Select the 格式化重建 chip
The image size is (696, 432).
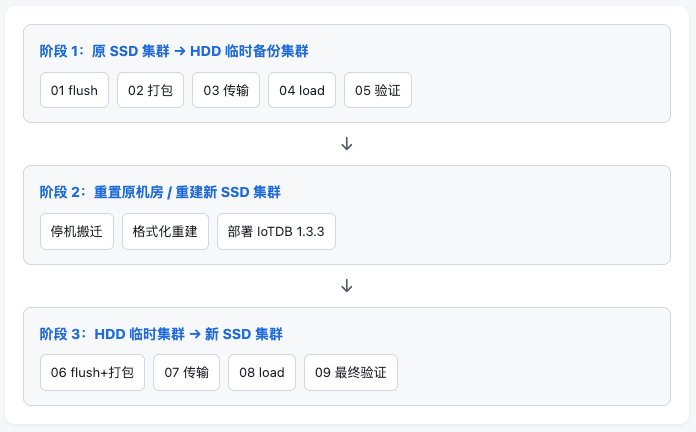point(165,231)
